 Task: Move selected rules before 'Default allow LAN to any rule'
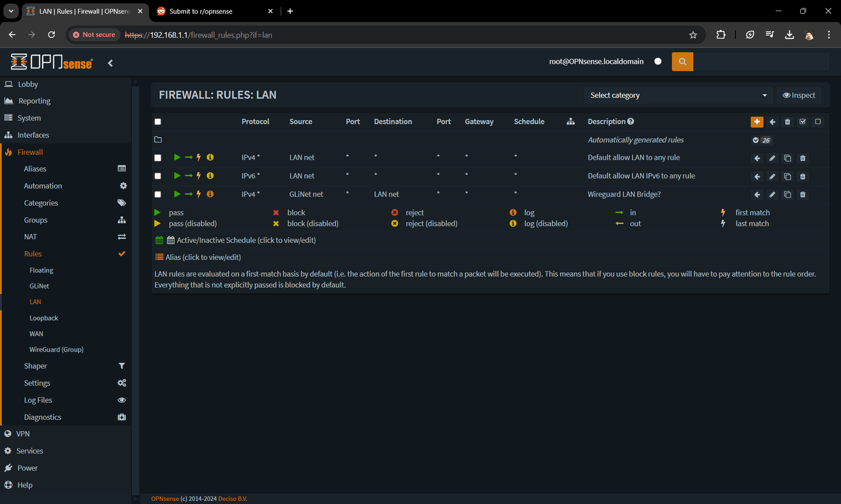(x=758, y=158)
